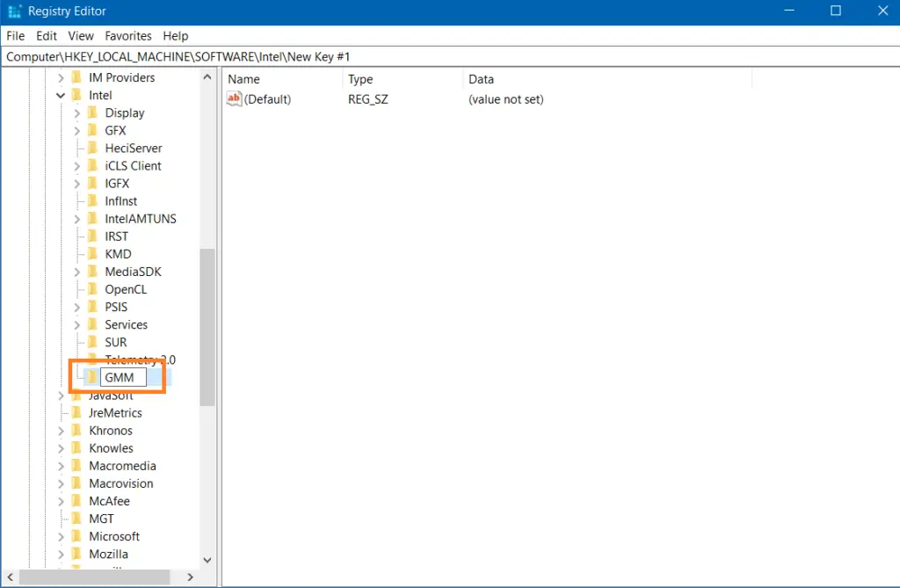Click the Registry Editor app icon in title bar
This screenshot has width=900, height=588.
pyautogui.click(x=14, y=11)
